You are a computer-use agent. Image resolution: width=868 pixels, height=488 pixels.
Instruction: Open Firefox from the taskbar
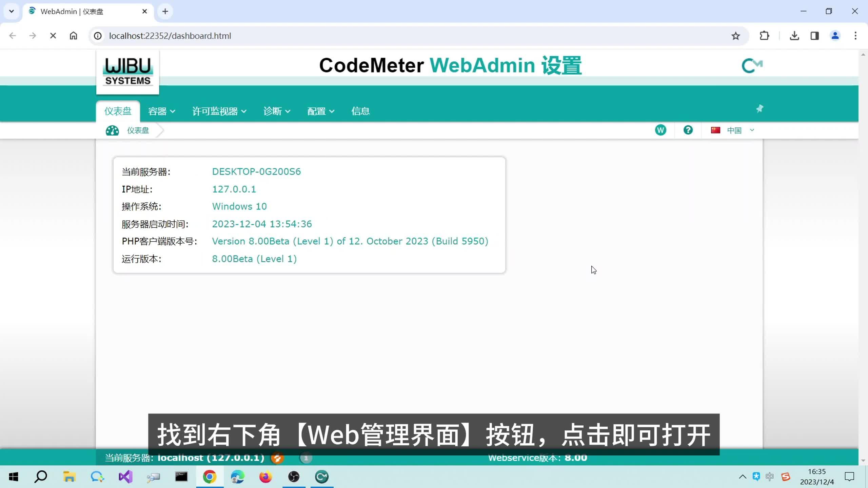(265, 476)
